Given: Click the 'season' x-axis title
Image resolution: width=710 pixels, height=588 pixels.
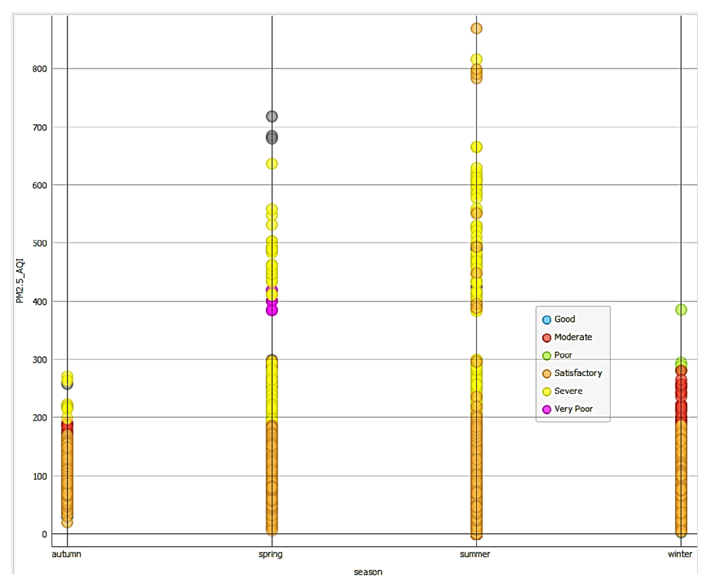Looking at the screenshot, I should (x=368, y=572).
